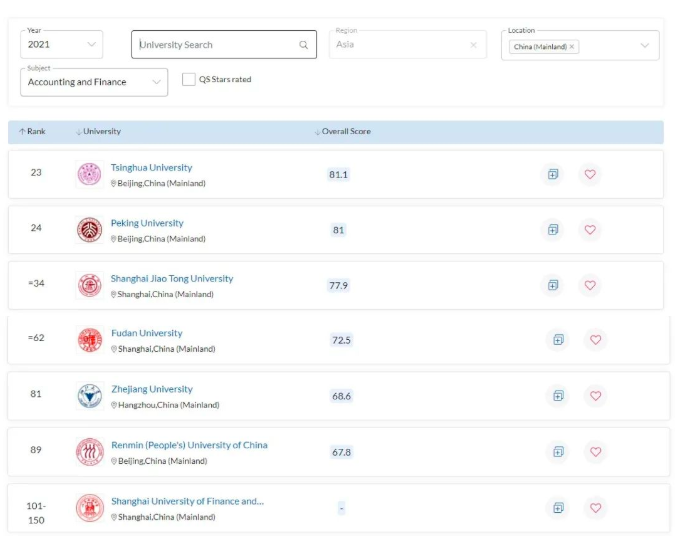
Task: Select the 67.8 overall score
Action: click(341, 453)
